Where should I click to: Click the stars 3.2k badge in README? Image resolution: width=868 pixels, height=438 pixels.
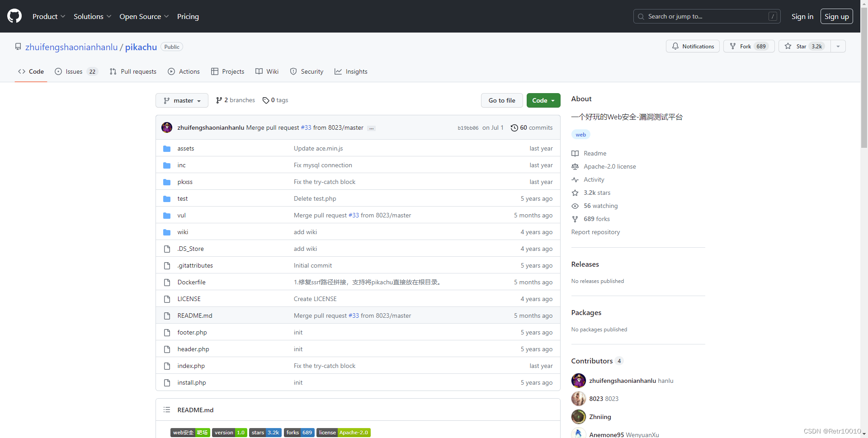265,433
